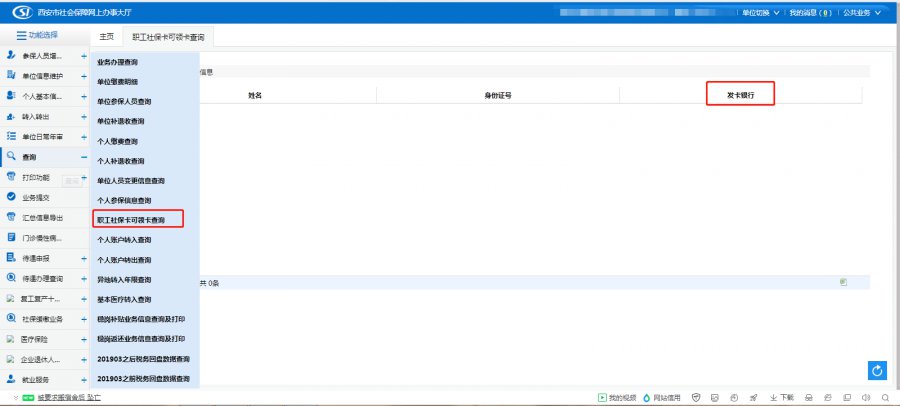Image resolution: width=900 pixels, height=406 pixels.
Task: Click 我的视频 in the bottom status bar
Action: pyautogui.click(x=616, y=398)
